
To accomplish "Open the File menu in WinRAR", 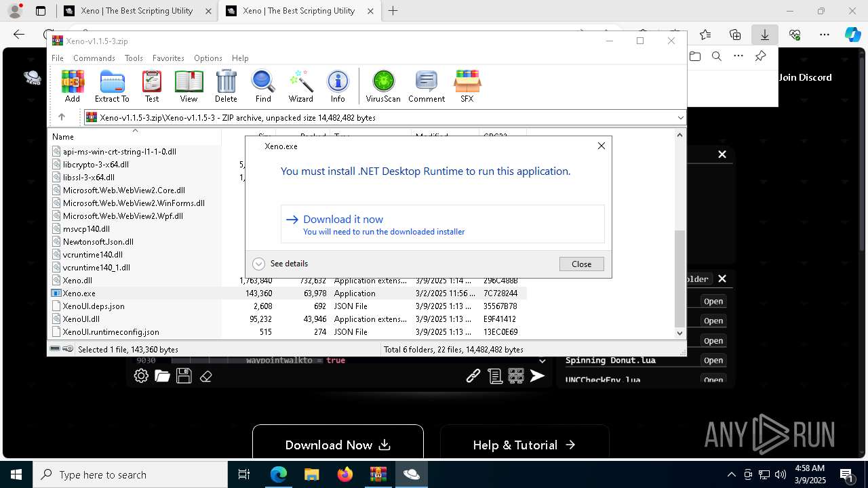I will tap(58, 58).
